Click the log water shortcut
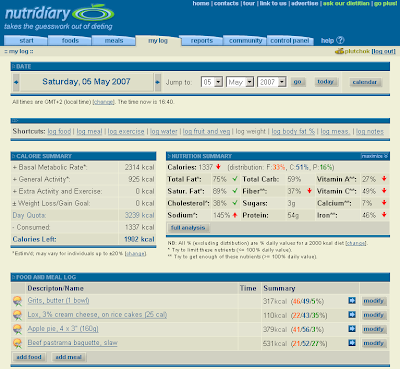This screenshot has width=400, height=369. point(164,131)
